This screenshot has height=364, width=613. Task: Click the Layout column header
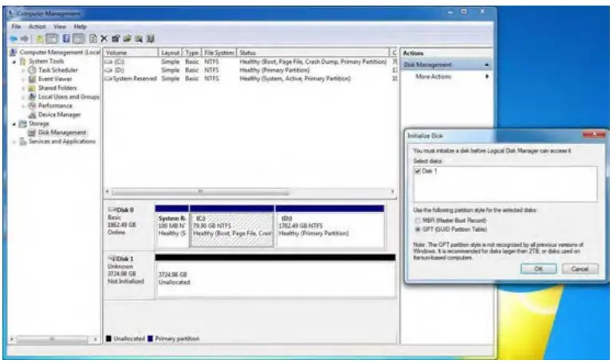170,53
